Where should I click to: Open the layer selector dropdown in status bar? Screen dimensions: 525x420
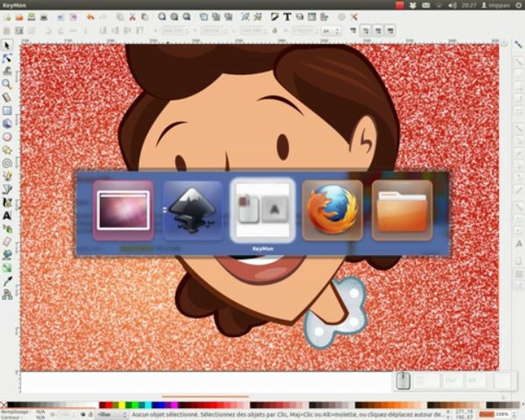(111, 415)
